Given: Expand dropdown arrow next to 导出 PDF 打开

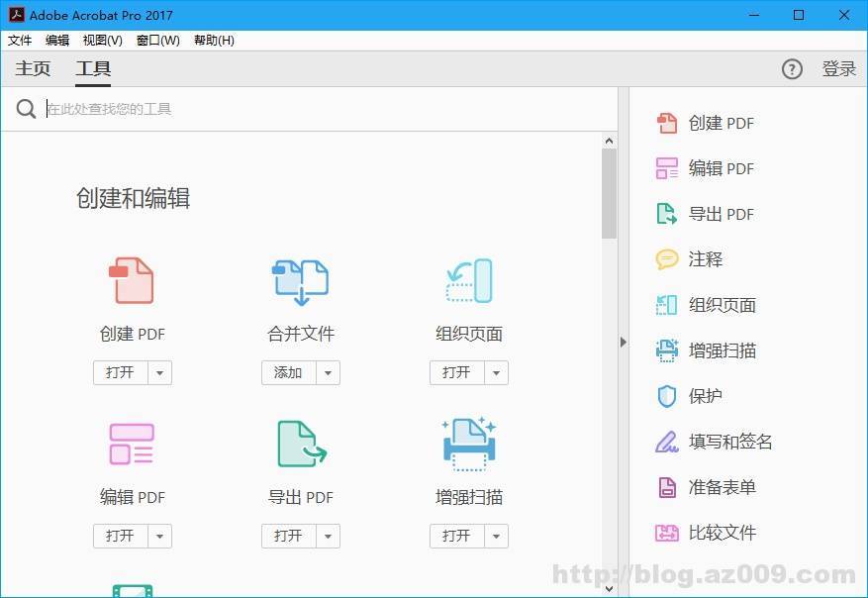Looking at the screenshot, I should coord(329,536).
